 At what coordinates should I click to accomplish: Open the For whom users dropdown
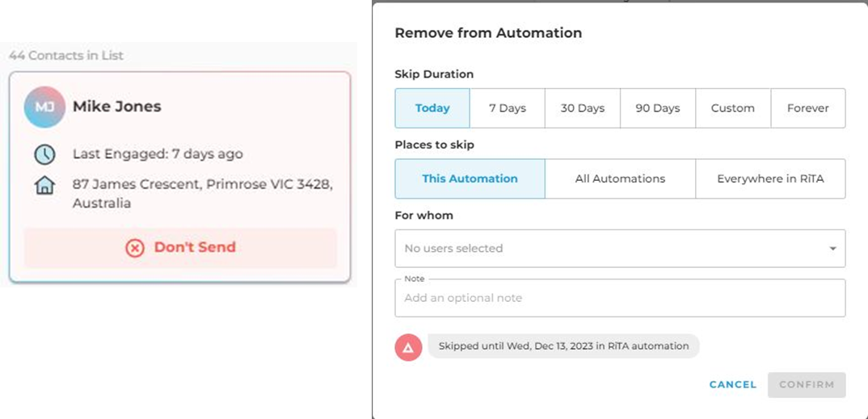click(x=620, y=249)
